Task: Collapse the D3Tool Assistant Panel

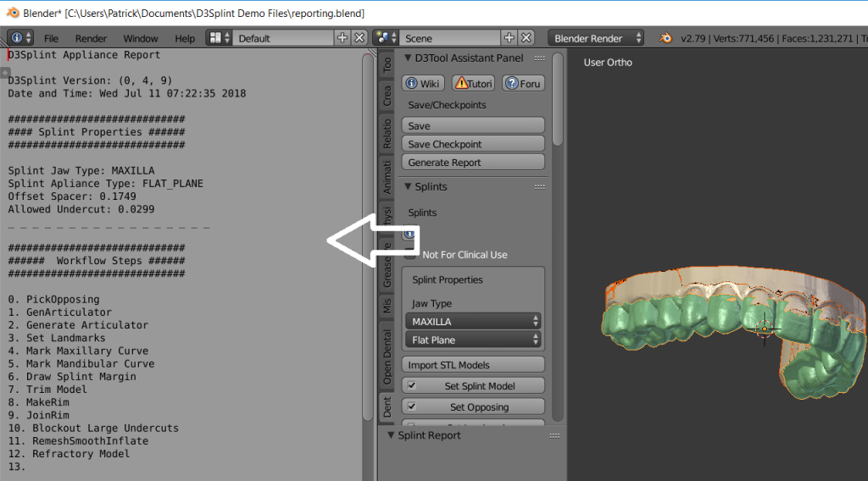Action: pyautogui.click(x=408, y=58)
